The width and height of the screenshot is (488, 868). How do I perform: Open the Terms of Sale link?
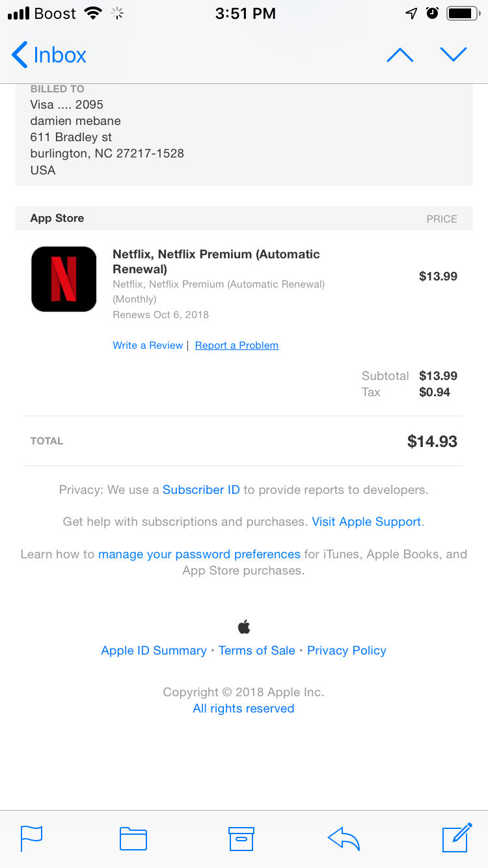pos(257,651)
